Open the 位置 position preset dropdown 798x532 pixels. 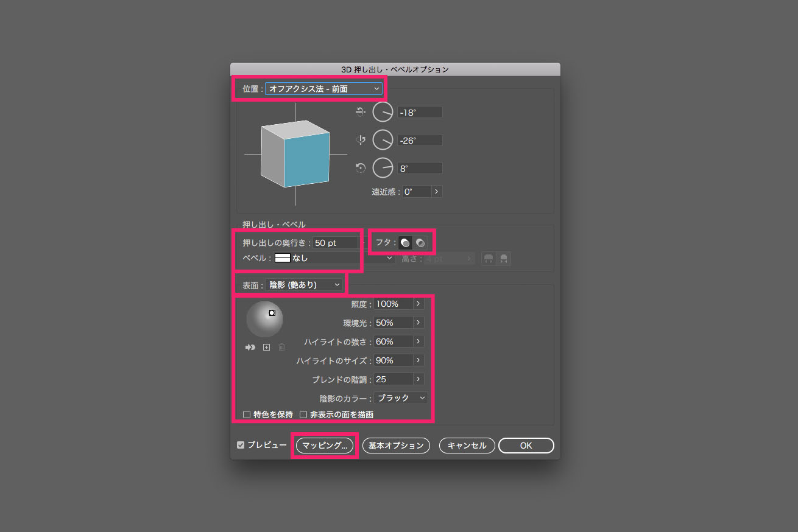(323, 89)
